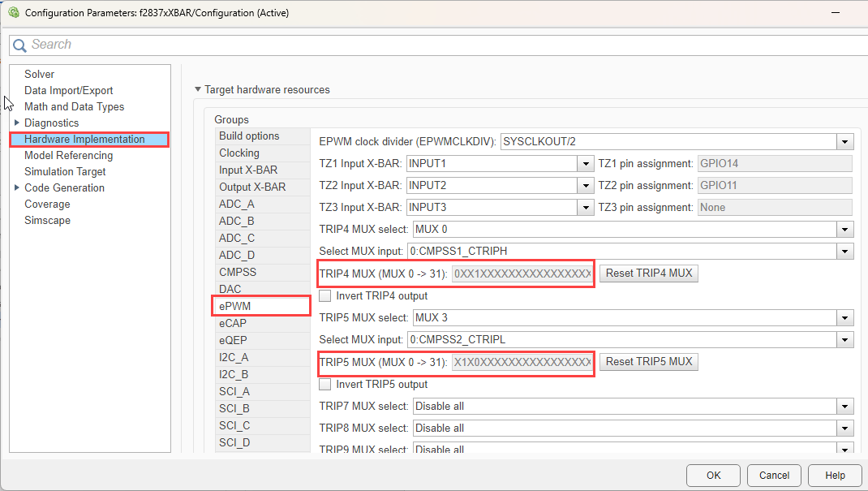The width and height of the screenshot is (868, 491).
Task: Click the Simulink gear icon in title bar
Action: tap(13, 12)
